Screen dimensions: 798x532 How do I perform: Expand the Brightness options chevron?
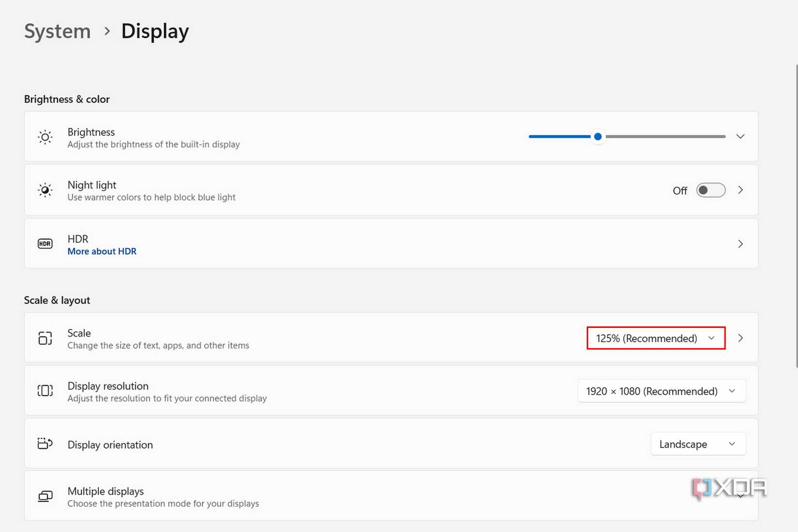click(740, 136)
